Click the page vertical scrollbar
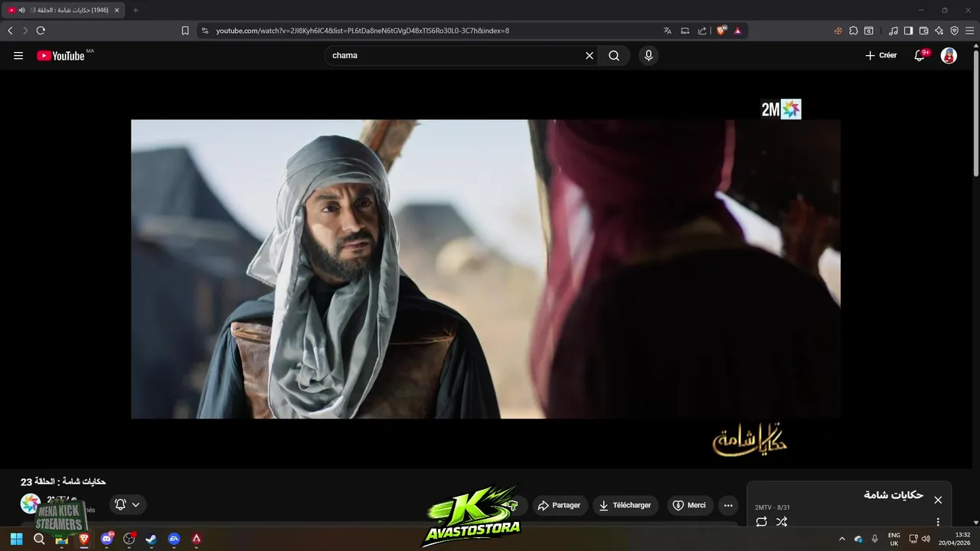 pos(975,115)
